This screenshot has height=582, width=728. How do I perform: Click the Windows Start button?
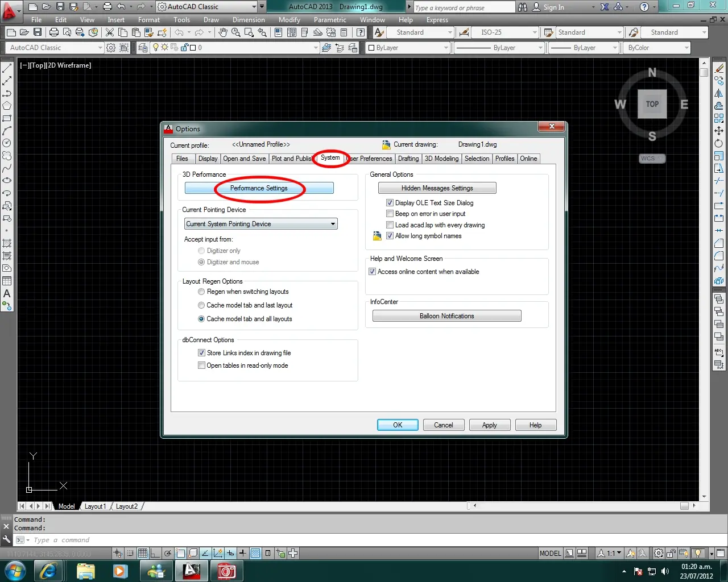coord(15,571)
